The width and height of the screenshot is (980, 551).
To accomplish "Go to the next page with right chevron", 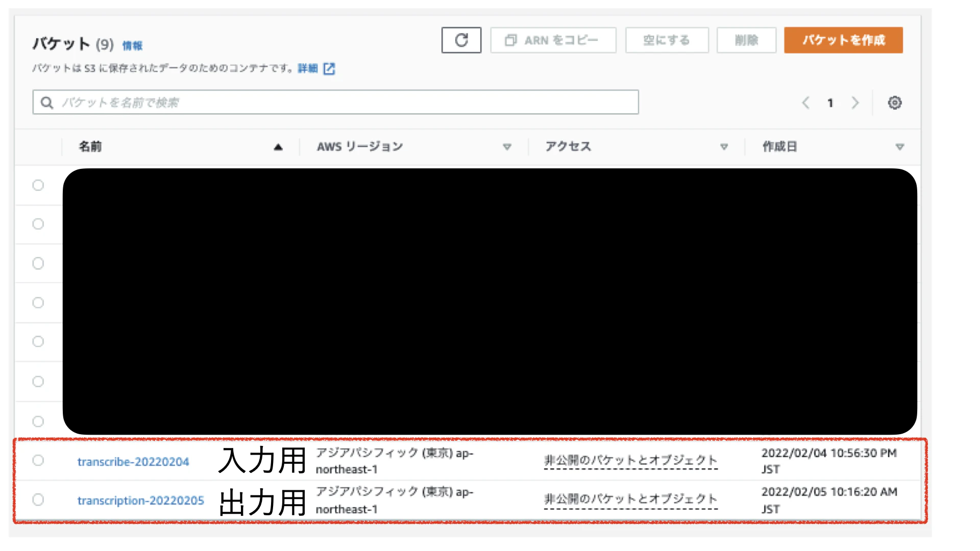I will point(855,103).
